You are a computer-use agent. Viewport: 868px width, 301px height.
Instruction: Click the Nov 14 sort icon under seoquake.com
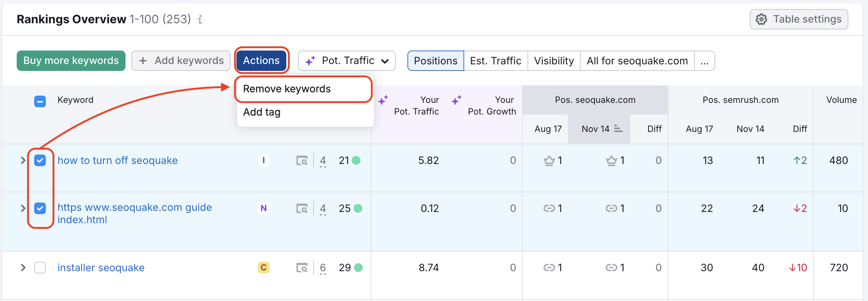click(618, 129)
